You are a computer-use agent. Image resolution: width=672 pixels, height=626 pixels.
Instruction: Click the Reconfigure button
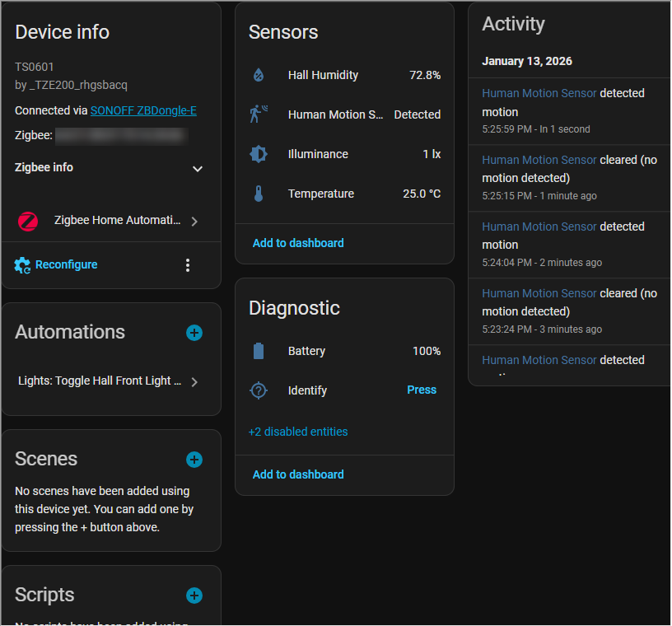(x=57, y=265)
